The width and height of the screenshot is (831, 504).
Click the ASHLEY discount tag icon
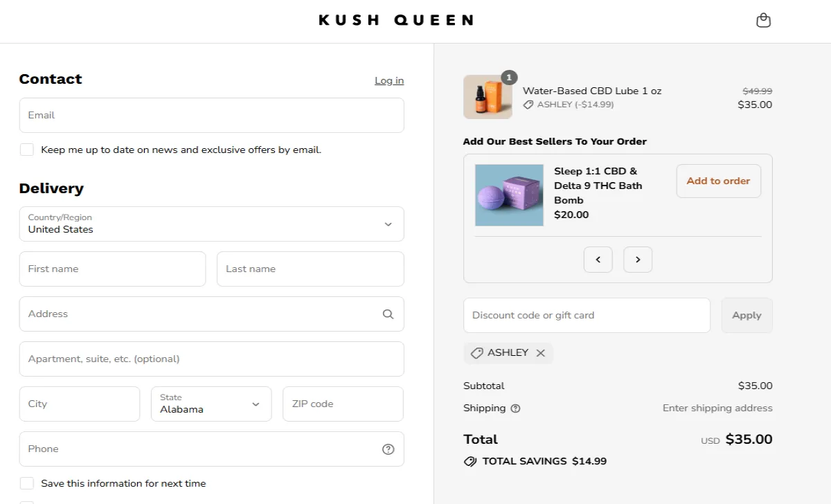click(476, 353)
